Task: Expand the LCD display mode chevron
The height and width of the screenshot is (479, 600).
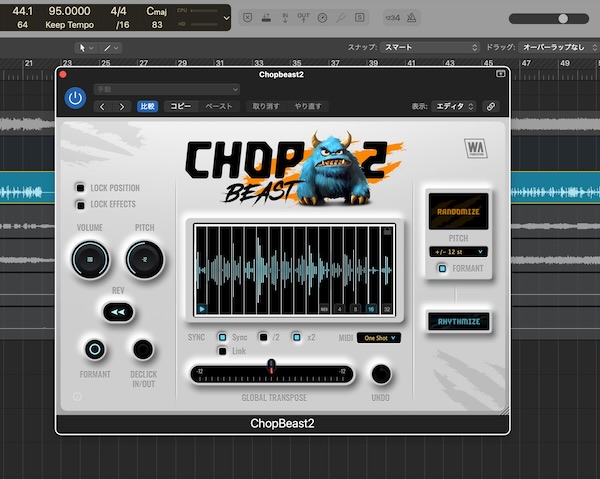Action: 226,18
